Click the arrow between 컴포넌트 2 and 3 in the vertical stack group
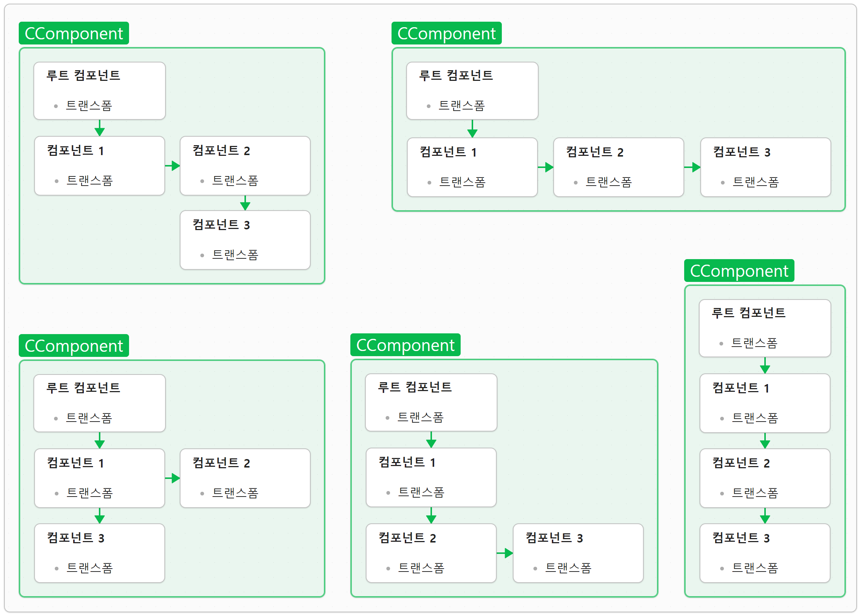 point(765,516)
